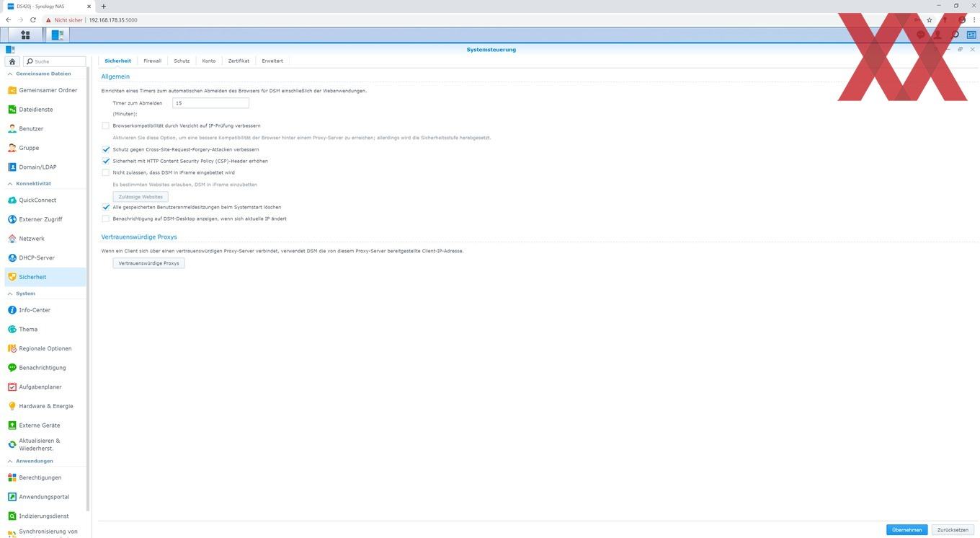The image size is (980, 538).
Task: Open the Zertifikat tab
Action: (239, 61)
